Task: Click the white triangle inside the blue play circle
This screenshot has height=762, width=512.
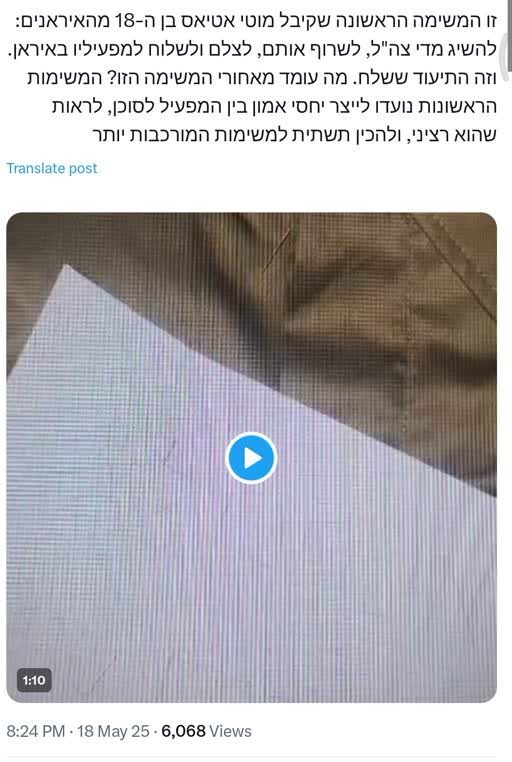Action: coord(253,458)
